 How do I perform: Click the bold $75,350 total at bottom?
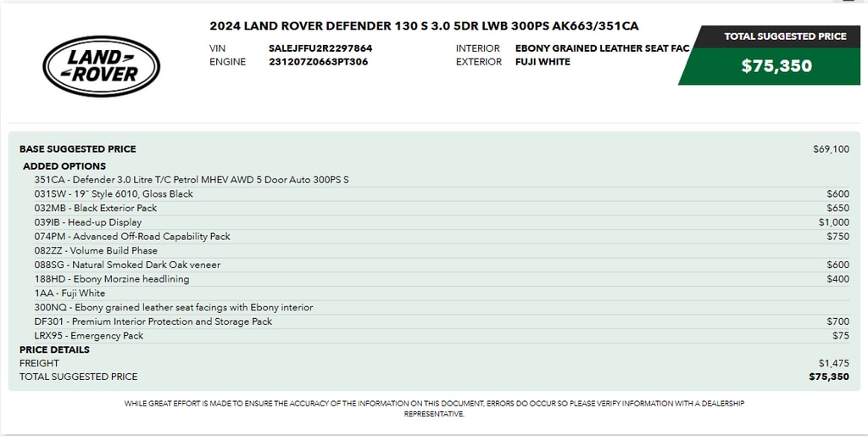(829, 377)
